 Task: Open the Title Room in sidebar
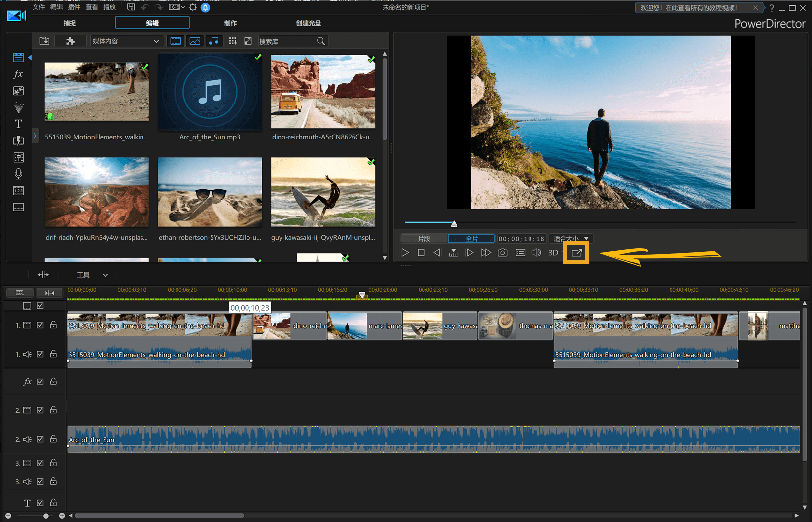pos(18,124)
